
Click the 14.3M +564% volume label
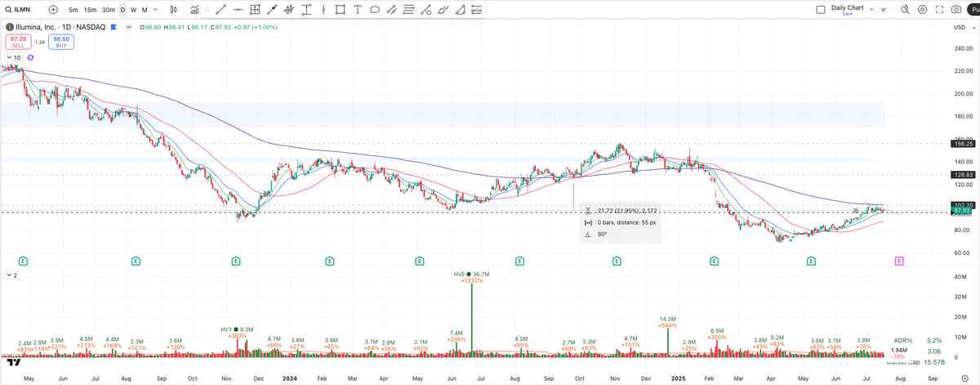coord(668,322)
